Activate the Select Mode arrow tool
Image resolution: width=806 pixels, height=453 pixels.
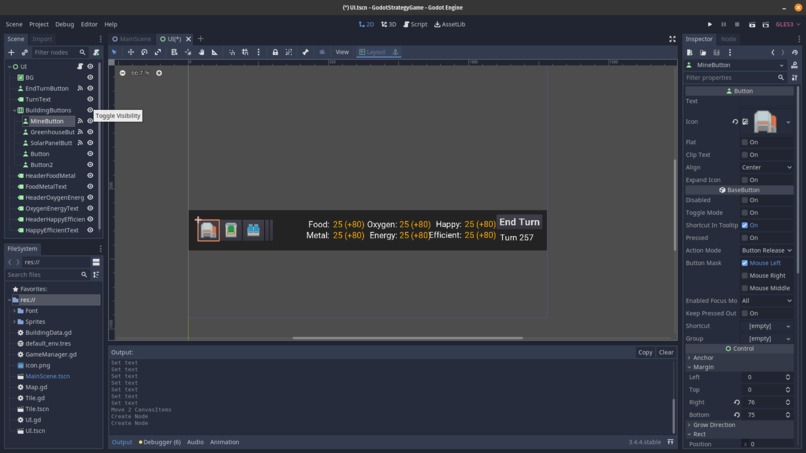[114, 52]
